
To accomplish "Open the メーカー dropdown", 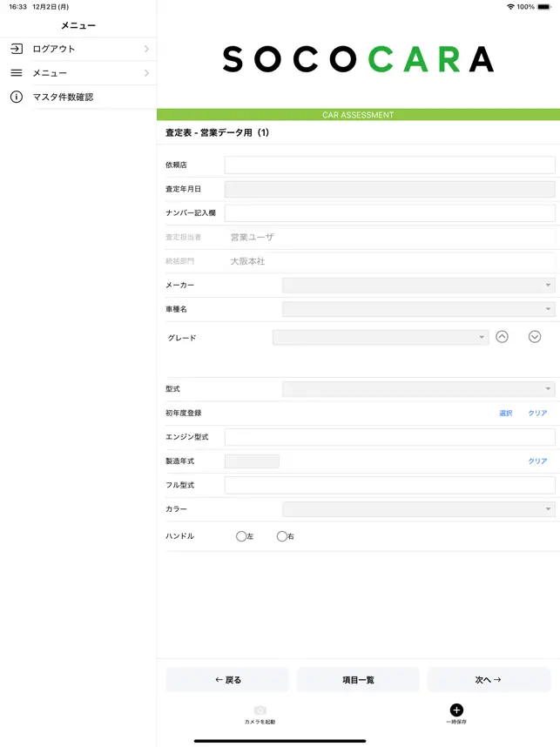I will [x=418, y=285].
